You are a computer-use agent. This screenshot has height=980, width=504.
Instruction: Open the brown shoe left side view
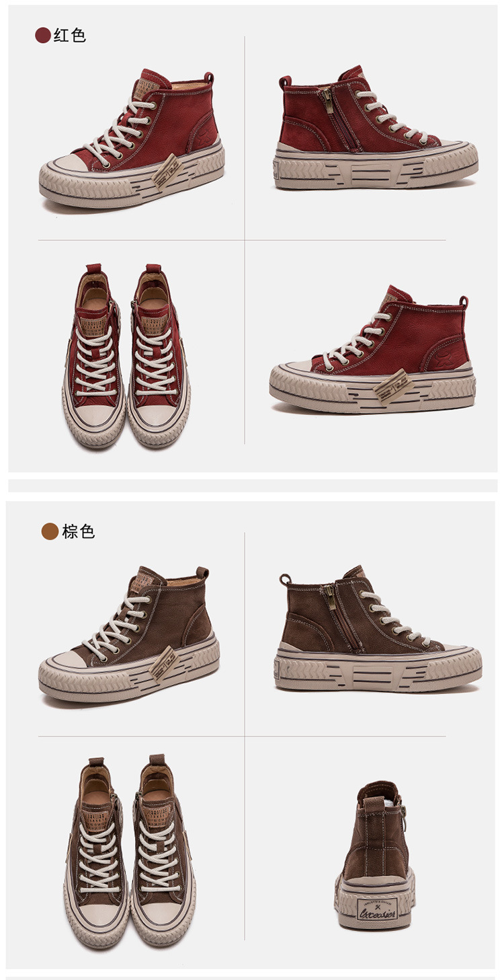point(129,636)
